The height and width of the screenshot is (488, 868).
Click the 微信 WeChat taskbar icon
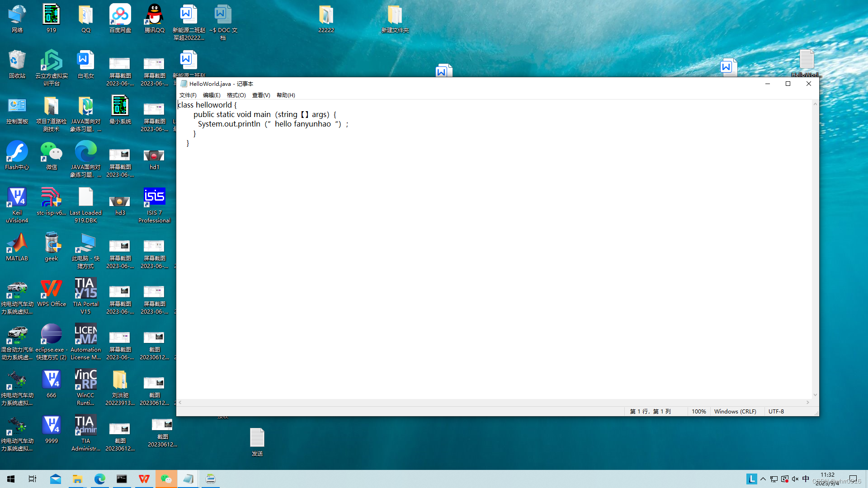click(166, 479)
